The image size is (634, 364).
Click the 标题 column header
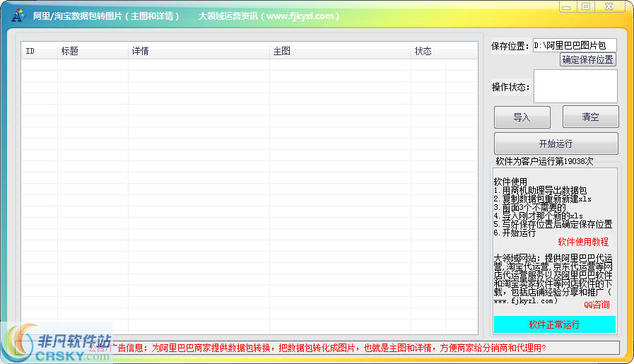click(x=93, y=51)
